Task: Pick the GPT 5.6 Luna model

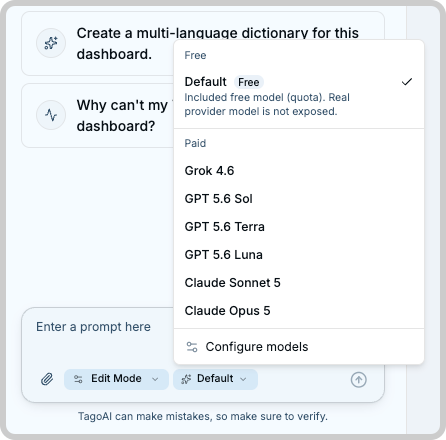Action: click(x=299, y=255)
